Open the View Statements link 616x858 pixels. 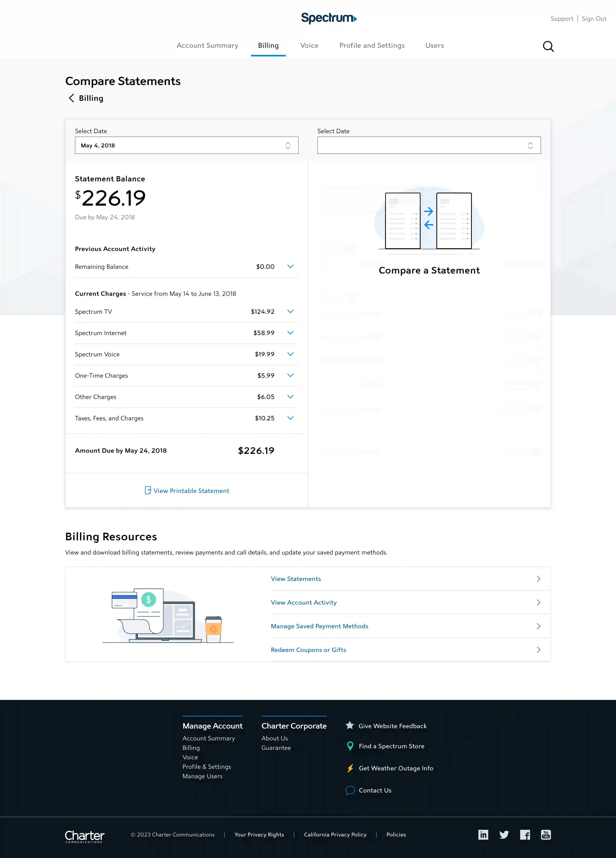pos(296,579)
